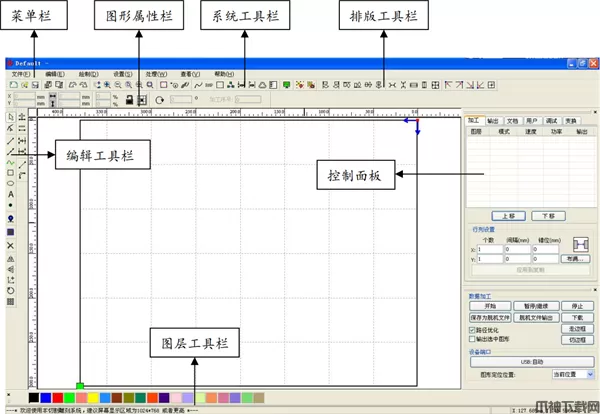This screenshot has height=414, width=600.
Task: Open the 设置 menu
Action: [x=121, y=74]
